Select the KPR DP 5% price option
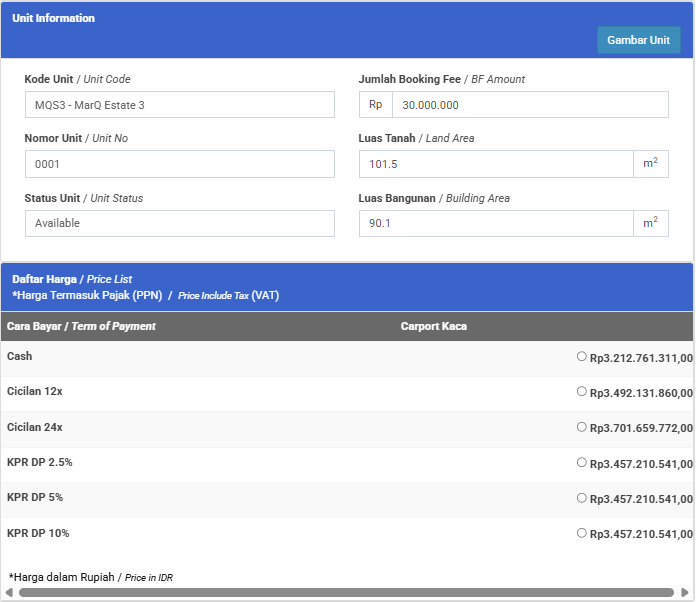 pos(582,497)
